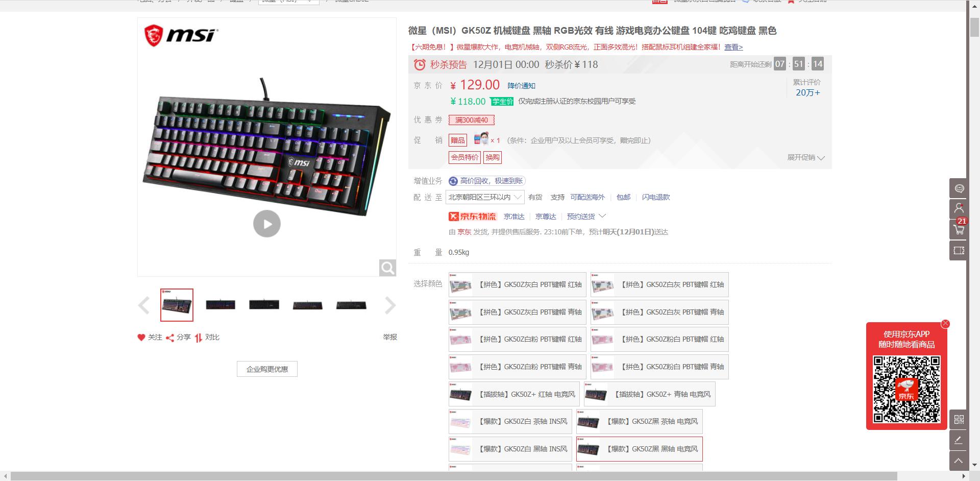Click the 对比 compare icon
980x481 pixels.
point(198,338)
